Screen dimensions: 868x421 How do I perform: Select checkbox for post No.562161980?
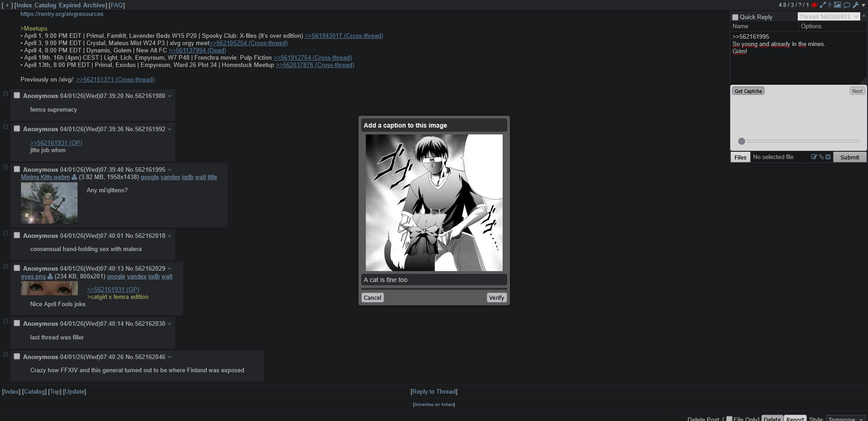[17, 95]
